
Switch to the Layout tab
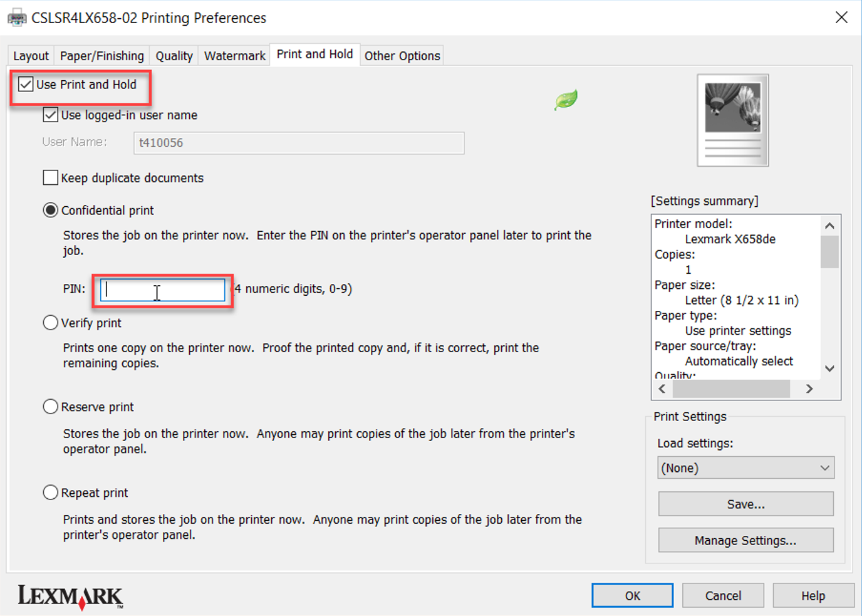coord(31,56)
